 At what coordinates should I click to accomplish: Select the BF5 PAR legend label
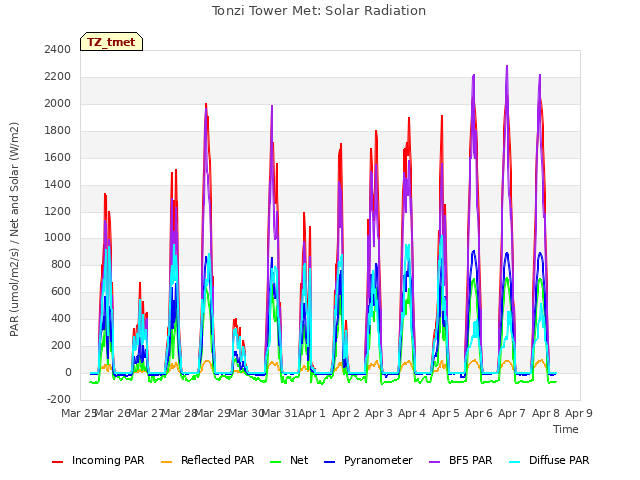471,460
